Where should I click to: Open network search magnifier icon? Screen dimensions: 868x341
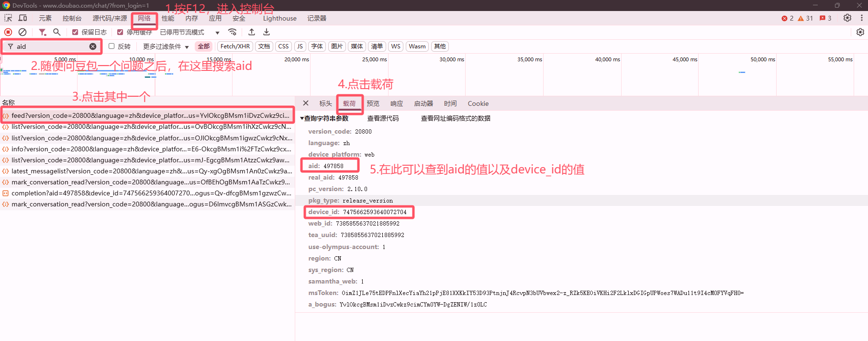[57, 32]
